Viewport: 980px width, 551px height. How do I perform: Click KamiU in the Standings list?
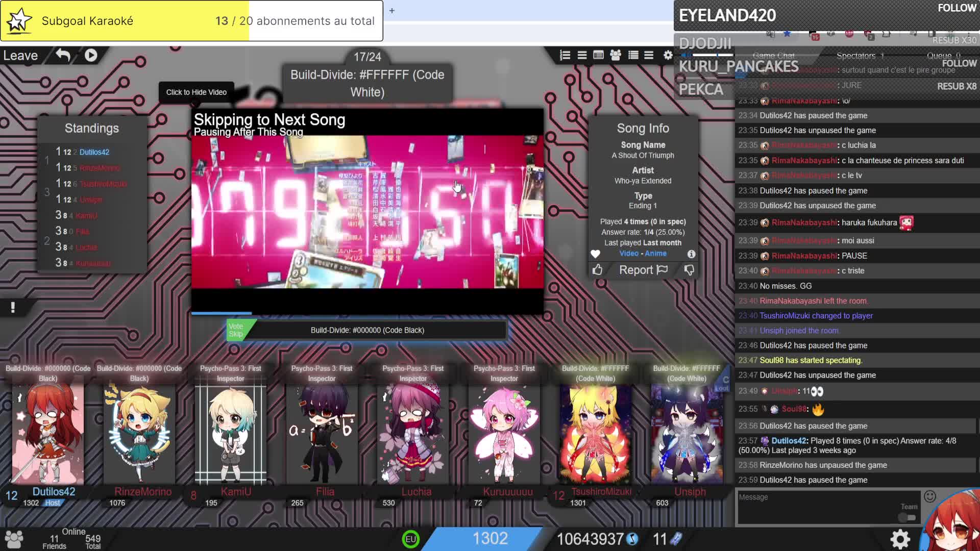coord(86,215)
